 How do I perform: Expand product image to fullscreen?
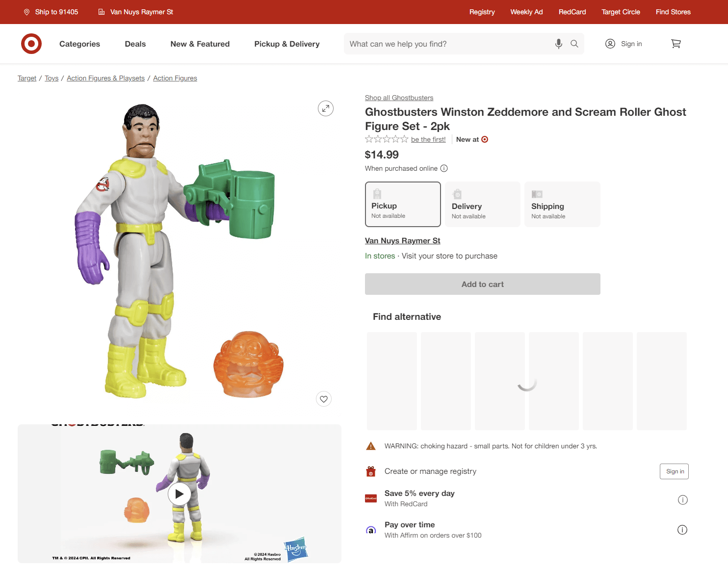326,108
